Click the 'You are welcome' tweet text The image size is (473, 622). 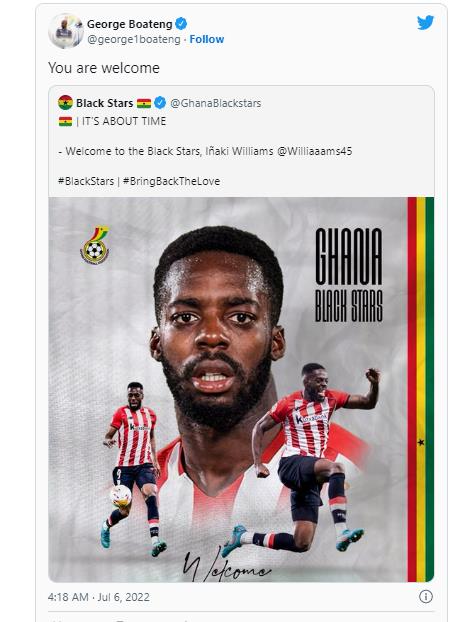pos(104,68)
